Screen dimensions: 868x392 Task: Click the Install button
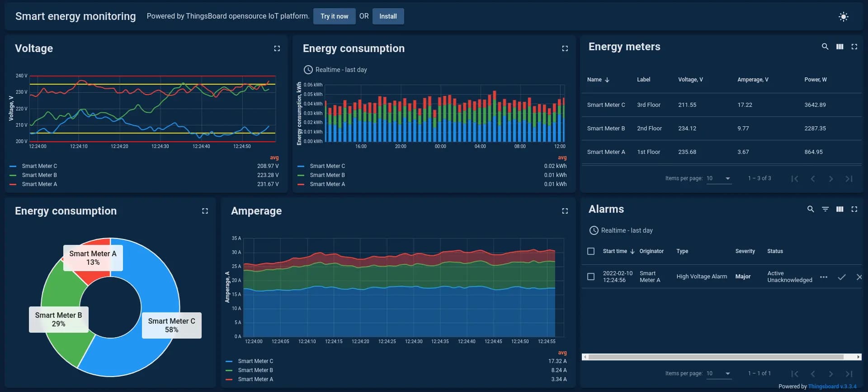(x=388, y=16)
